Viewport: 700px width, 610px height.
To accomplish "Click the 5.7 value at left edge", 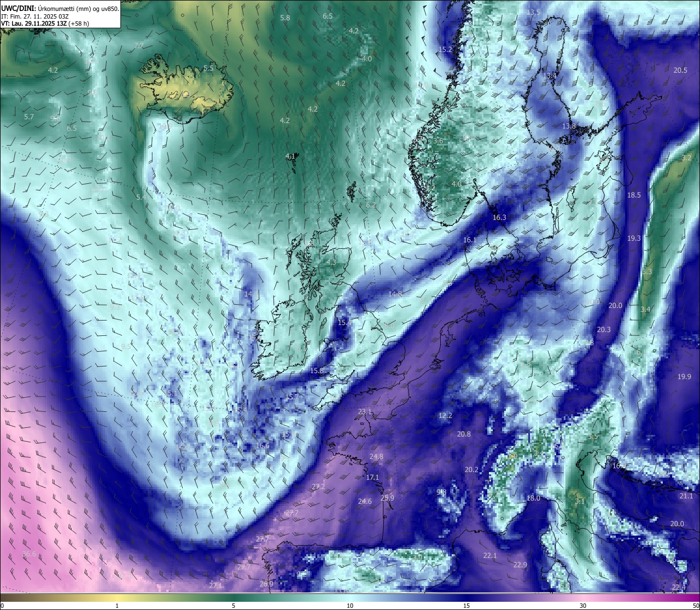I will click(x=29, y=117).
